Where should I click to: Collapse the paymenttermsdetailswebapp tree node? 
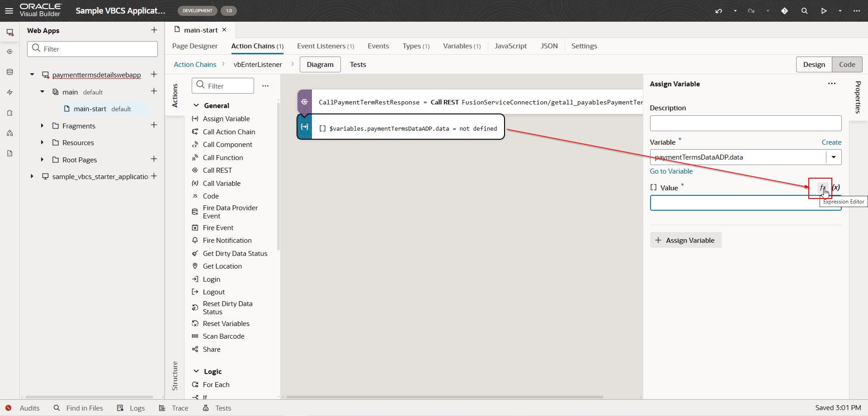tap(32, 75)
